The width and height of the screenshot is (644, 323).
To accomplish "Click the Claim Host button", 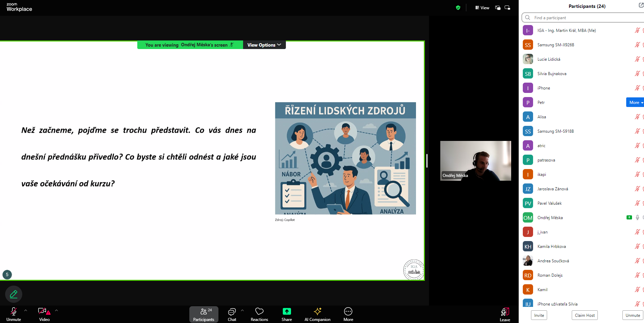I will click(x=584, y=315).
